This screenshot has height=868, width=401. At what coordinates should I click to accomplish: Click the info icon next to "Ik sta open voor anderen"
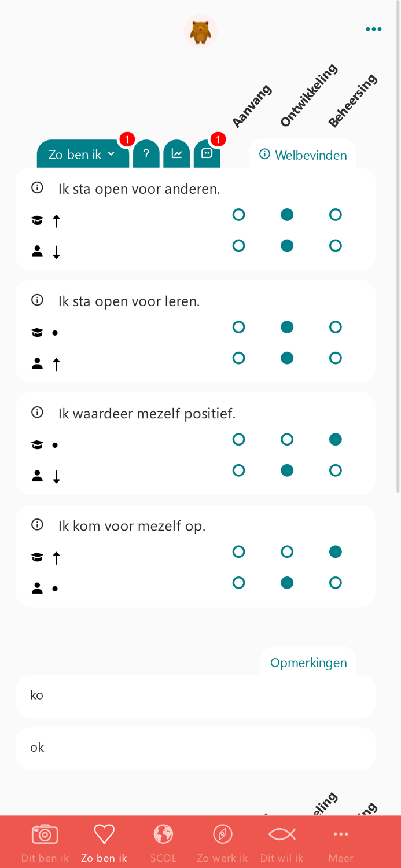[37, 187]
